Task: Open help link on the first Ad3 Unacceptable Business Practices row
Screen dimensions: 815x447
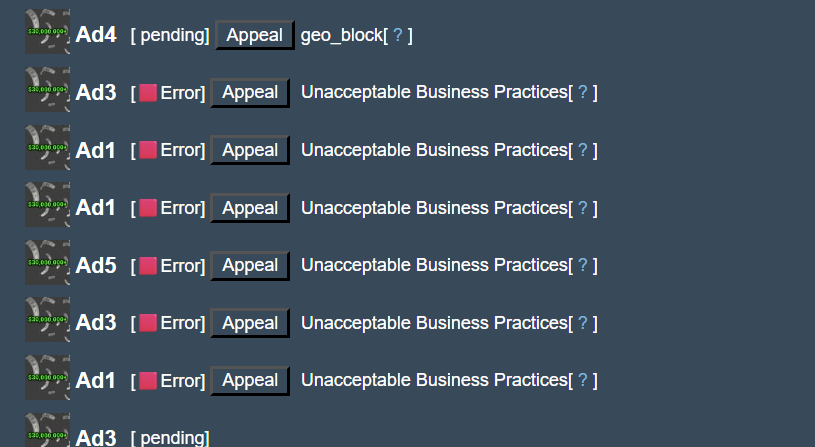Action: click(x=583, y=93)
